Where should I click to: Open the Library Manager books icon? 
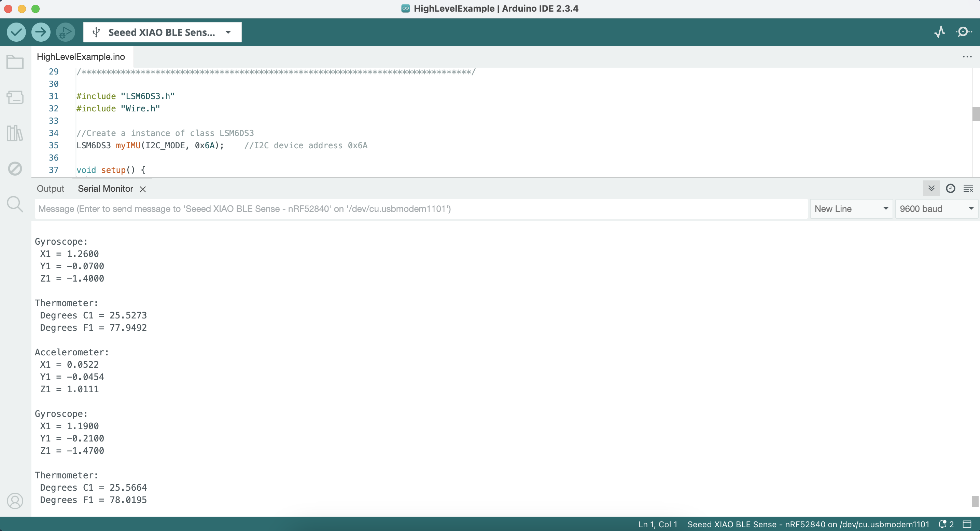(x=15, y=133)
